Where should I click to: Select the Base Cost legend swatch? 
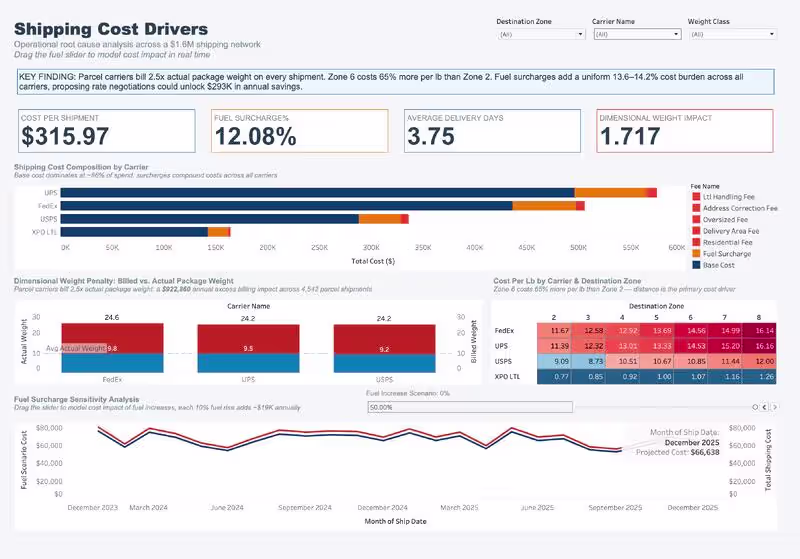pos(696,265)
